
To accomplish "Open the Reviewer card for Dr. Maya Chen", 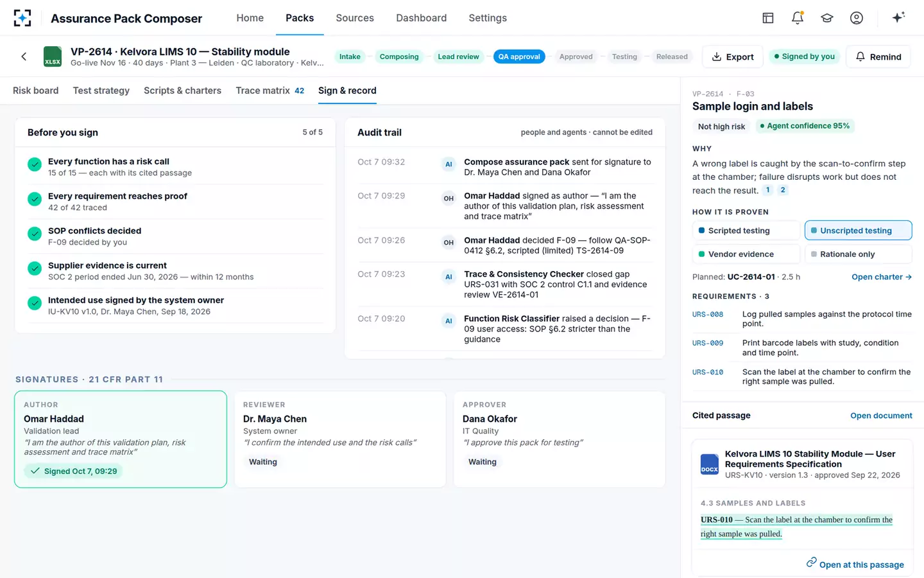I will click(x=340, y=439).
